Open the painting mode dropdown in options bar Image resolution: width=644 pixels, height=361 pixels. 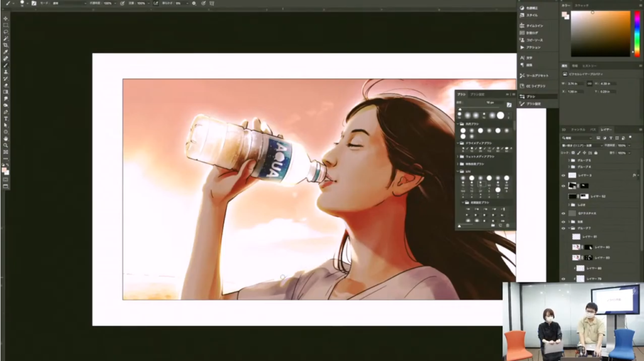tap(69, 3)
